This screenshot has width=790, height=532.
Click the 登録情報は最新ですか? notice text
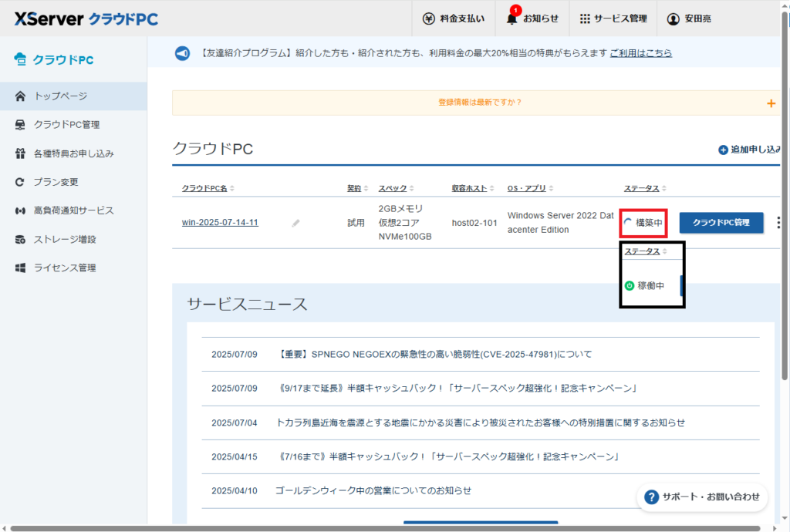pos(480,103)
